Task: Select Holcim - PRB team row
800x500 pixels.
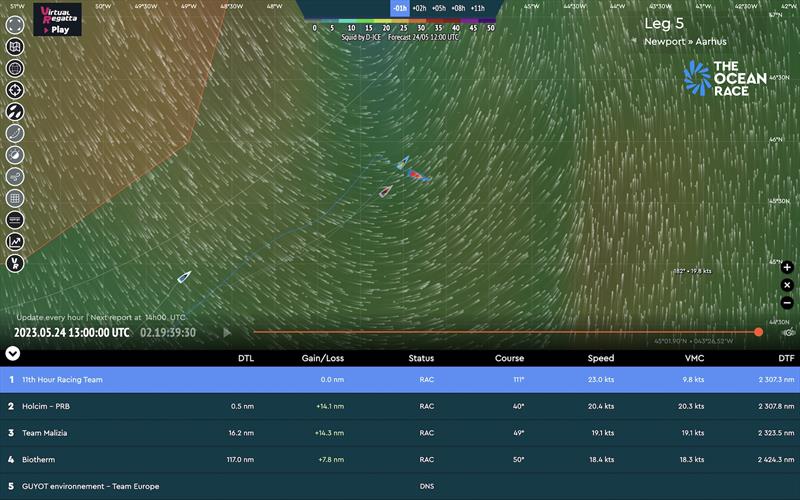Action: (x=400, y=406)
